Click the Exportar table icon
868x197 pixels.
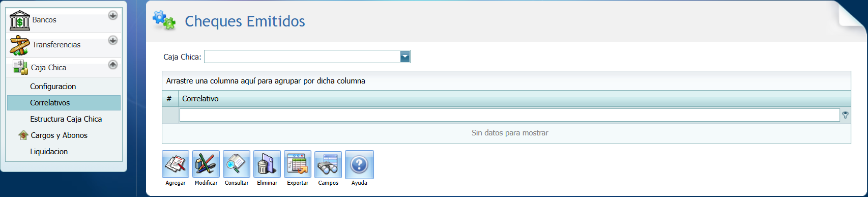point(298,164)
